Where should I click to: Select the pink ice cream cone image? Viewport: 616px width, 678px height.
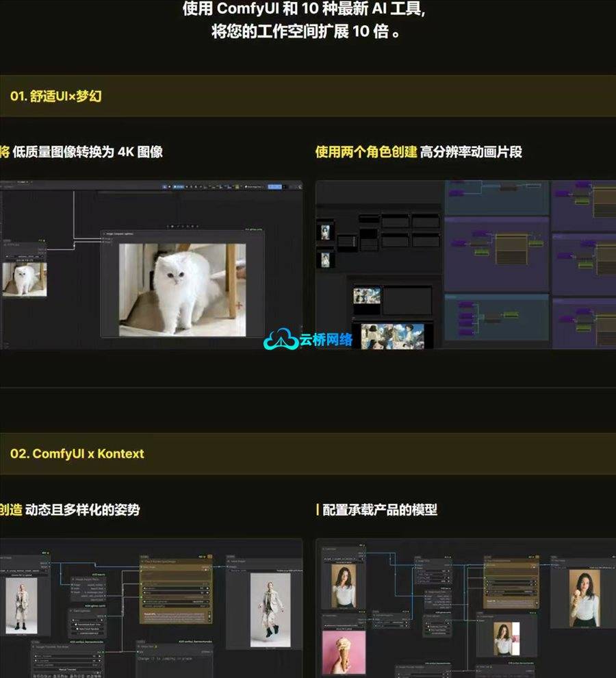344,652
